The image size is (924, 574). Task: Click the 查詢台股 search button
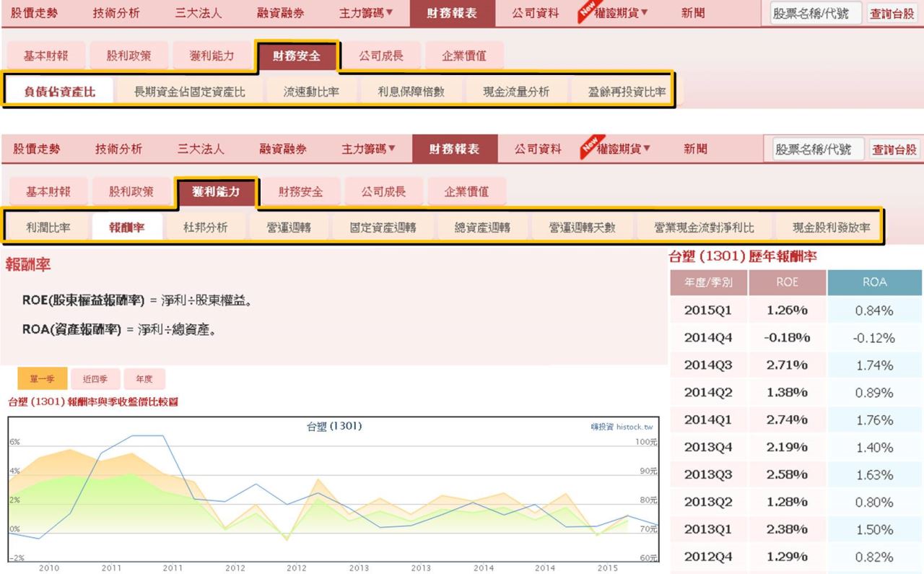892,13
